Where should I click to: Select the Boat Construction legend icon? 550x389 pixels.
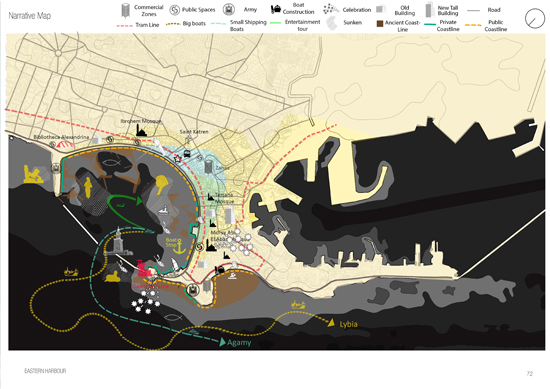click(276, 9)
